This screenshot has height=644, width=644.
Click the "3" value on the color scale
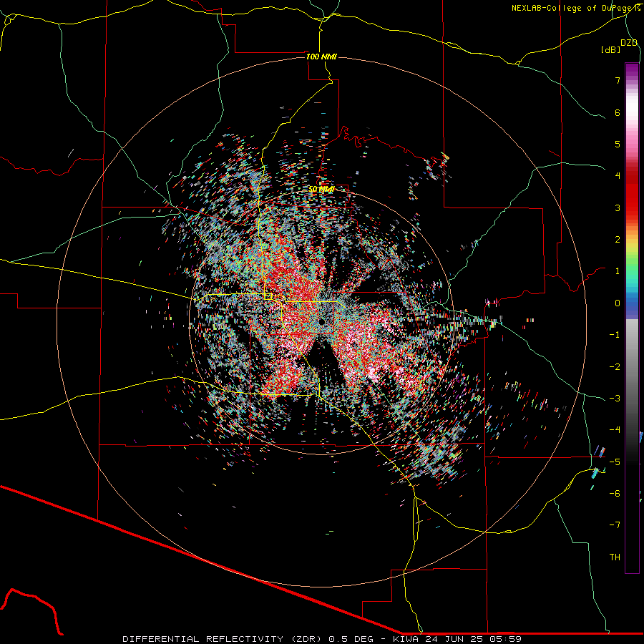618,208
